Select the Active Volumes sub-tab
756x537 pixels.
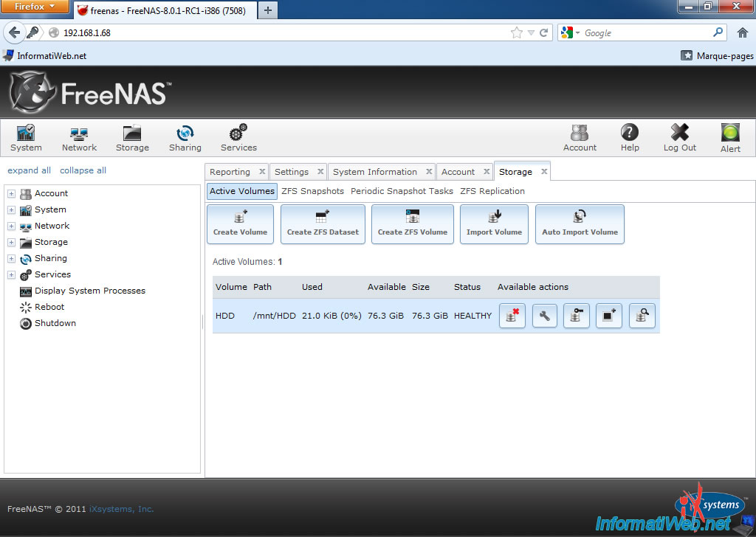[x=242, y=191]
